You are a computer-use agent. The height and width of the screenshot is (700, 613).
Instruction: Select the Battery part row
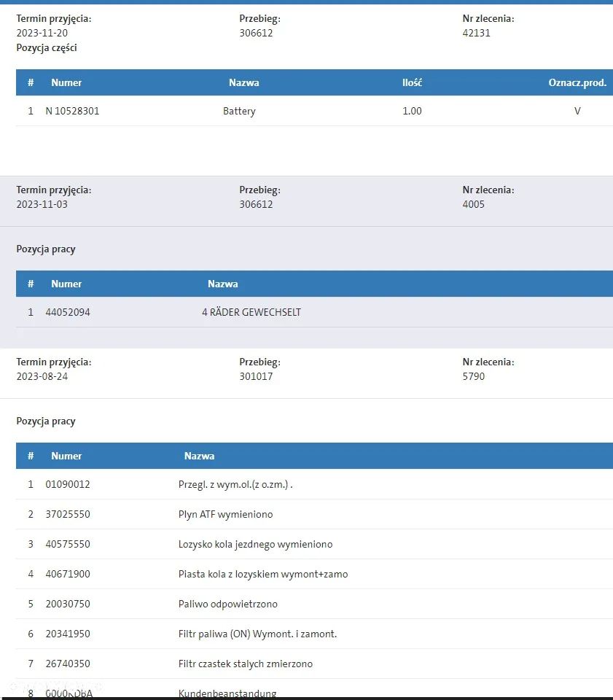coord(314,111)
